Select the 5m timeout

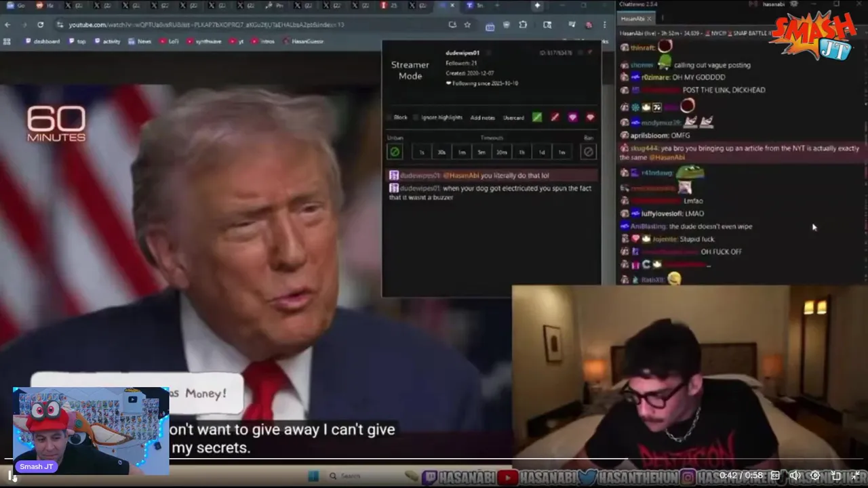click(x=481, y=152)
